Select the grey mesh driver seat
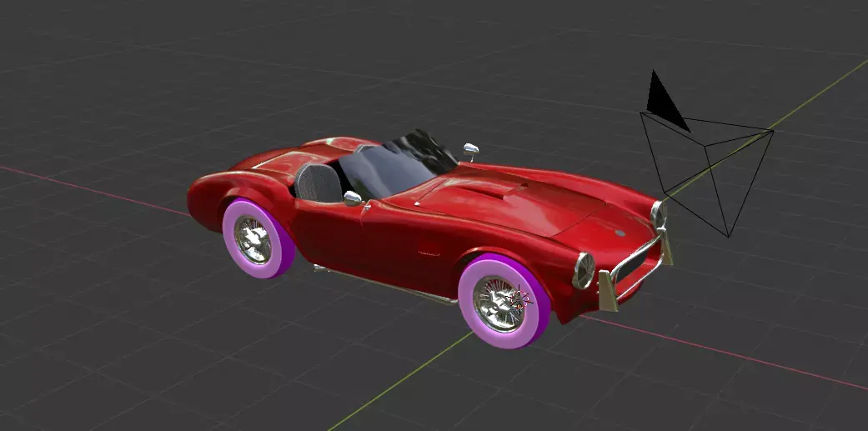868x431 pixels. click(x=319, y=183)
